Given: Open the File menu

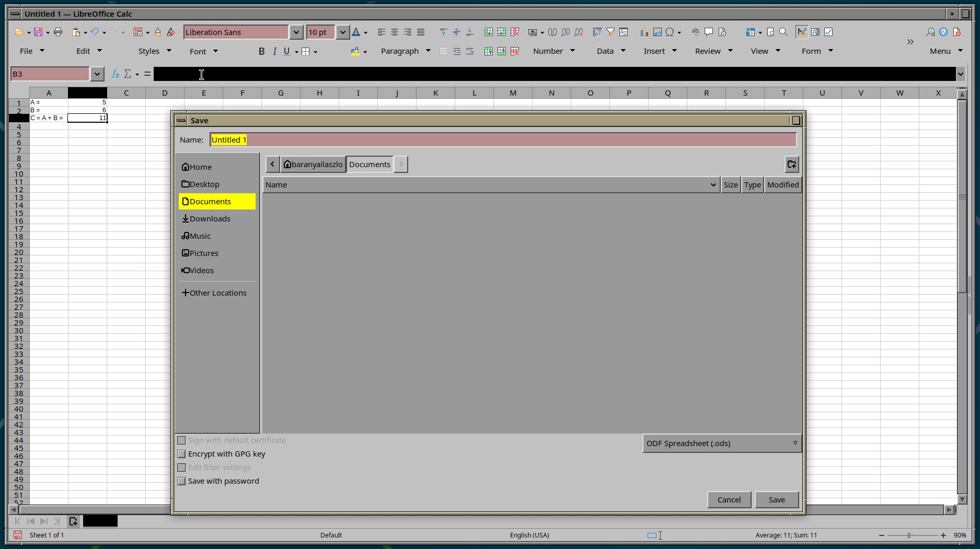Looking at the screenshot, I should pyautogui.click(x=32, y=51).
